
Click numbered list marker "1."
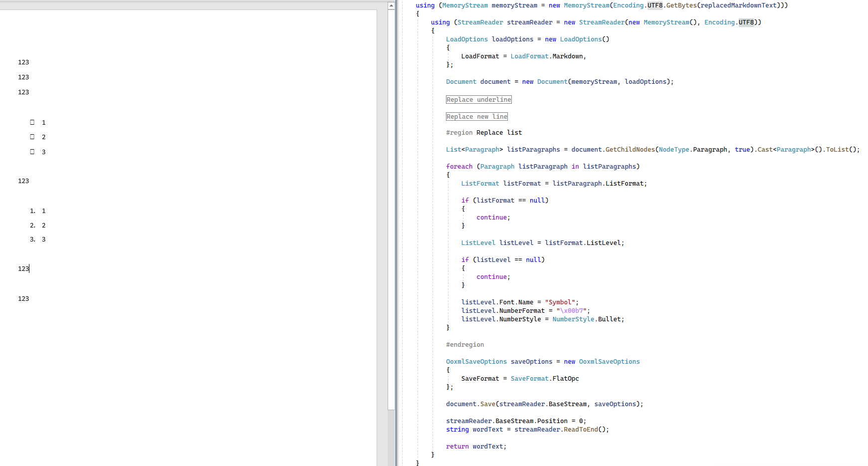coord(32,211)
